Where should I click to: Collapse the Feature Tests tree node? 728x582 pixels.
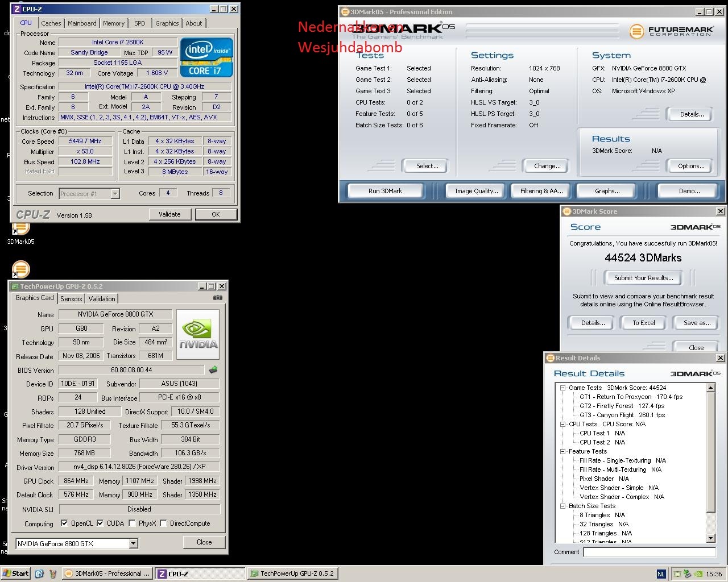tap(562, 451)
